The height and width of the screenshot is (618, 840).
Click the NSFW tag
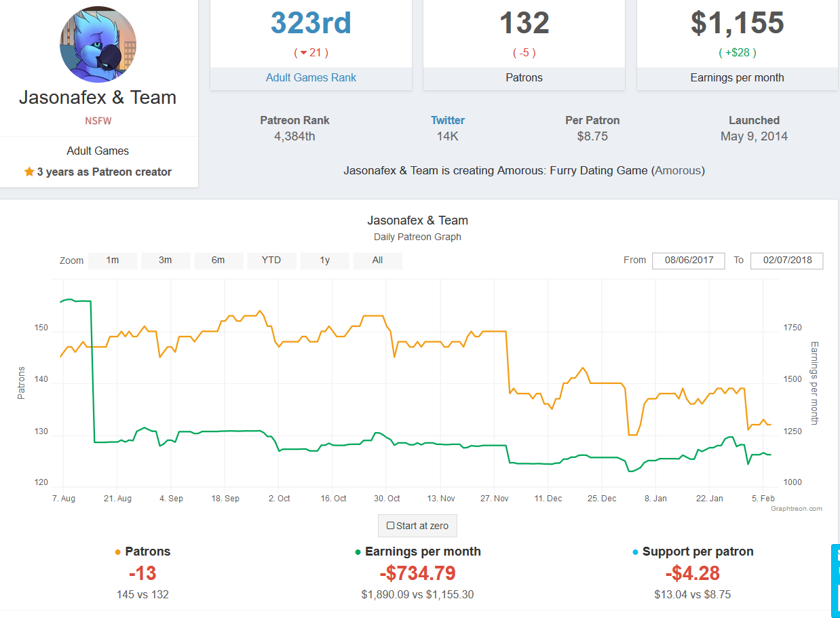tap(98, 121)
